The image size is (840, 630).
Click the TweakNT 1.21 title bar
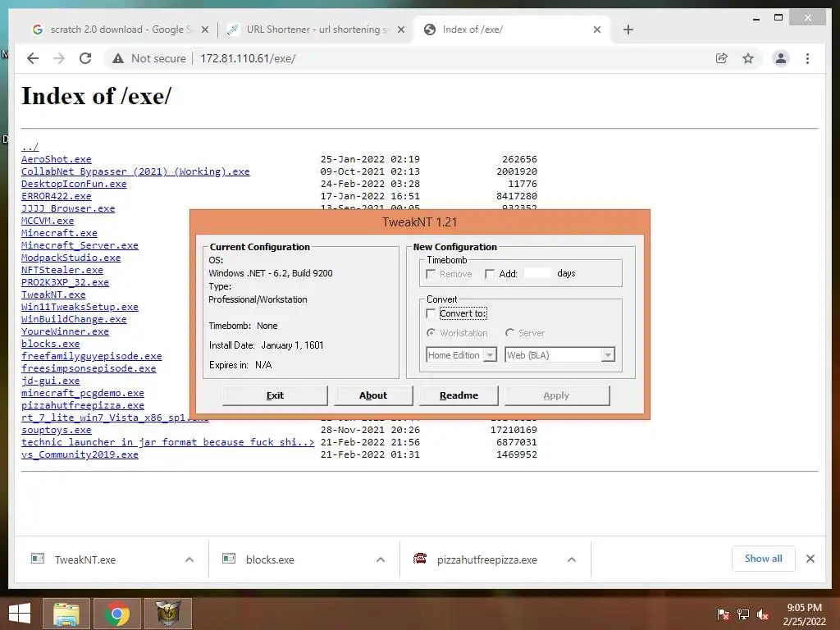(419, 221)
